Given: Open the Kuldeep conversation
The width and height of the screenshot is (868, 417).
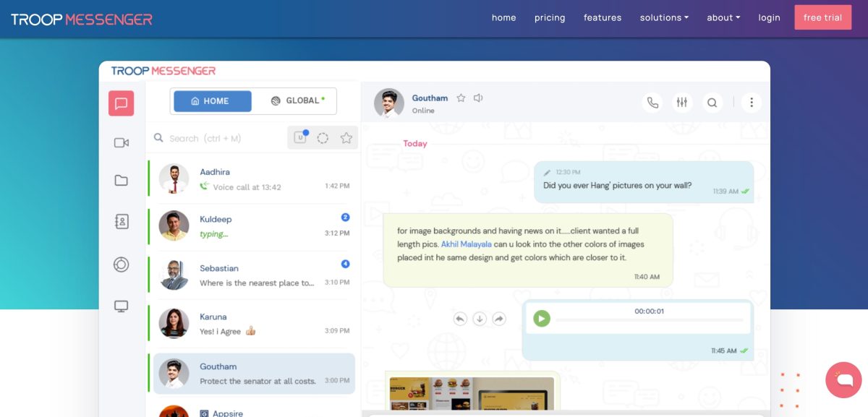Looking at the screenshot, I should click(x=252, y=226).
